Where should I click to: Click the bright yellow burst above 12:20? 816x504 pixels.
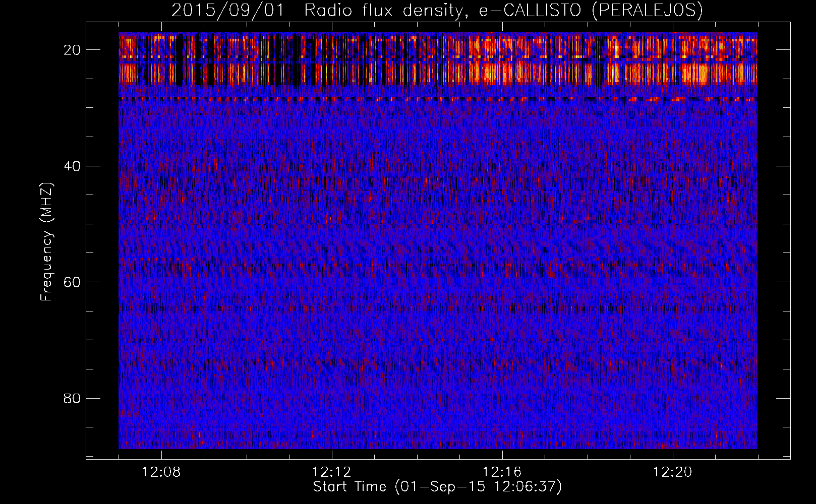pos(698,73)
